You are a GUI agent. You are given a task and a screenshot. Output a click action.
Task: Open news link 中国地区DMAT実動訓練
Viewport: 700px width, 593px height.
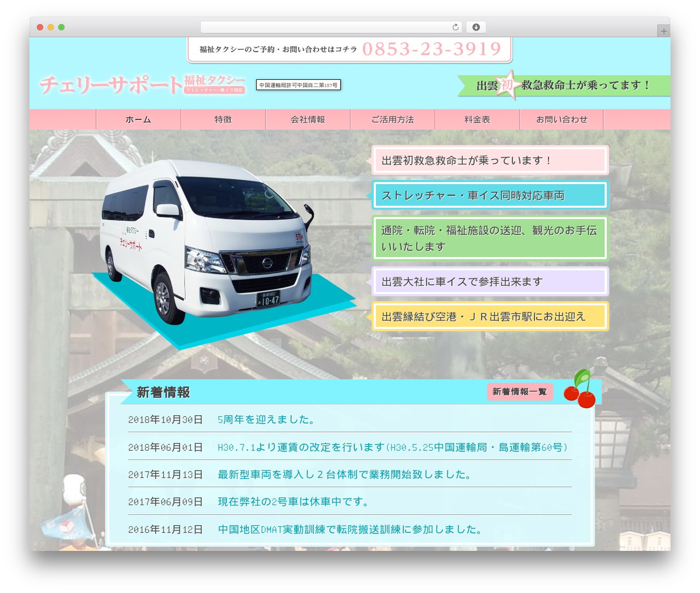pos(350,529)
